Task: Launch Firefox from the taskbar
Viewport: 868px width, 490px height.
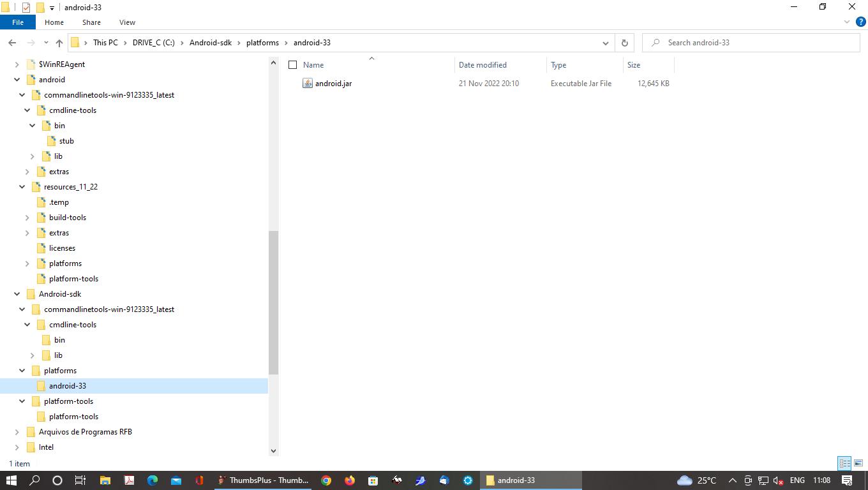Action: click(x=350, y=480)
